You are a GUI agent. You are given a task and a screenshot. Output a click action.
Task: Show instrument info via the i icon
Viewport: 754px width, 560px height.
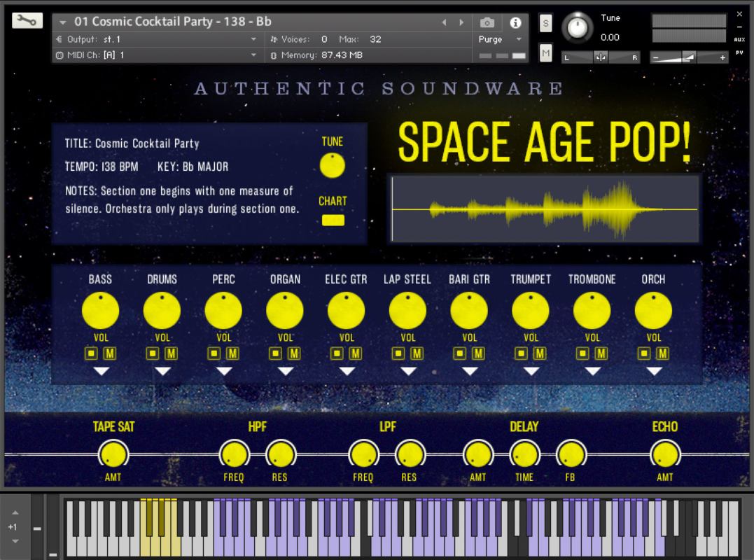click(515, 22)
